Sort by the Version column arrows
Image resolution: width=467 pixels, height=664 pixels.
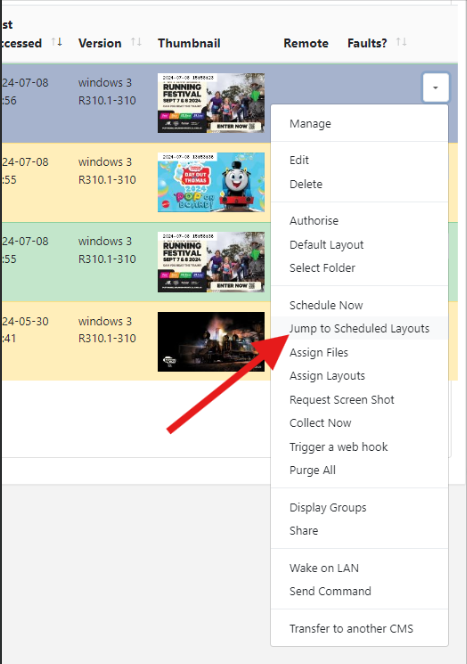[x=136, y=42]
